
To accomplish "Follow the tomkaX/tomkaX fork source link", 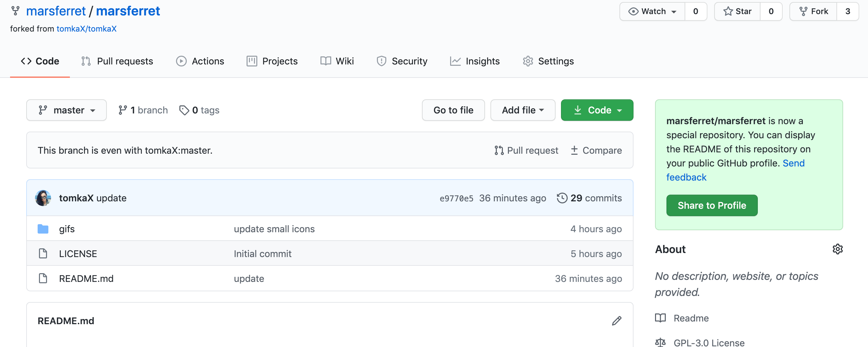I will (87, 29).
